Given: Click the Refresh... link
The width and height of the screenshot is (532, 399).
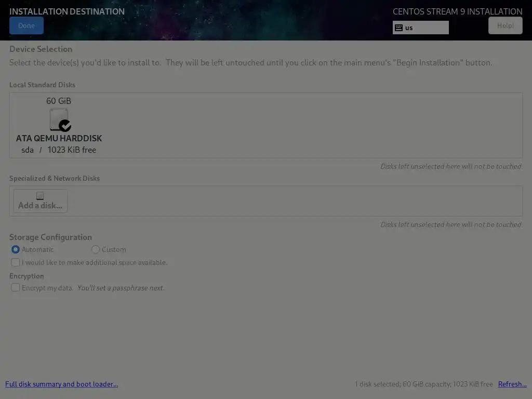Looking at the screenshot, I should [512, 384].
